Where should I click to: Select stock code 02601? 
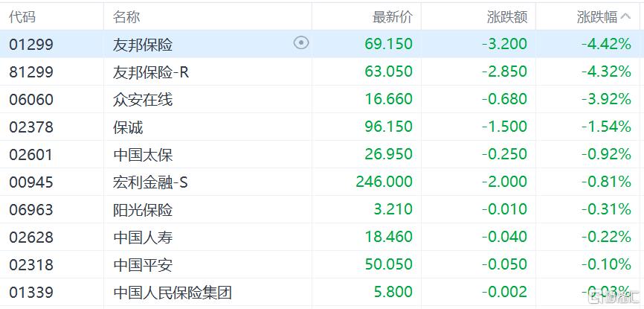point(31,154)
